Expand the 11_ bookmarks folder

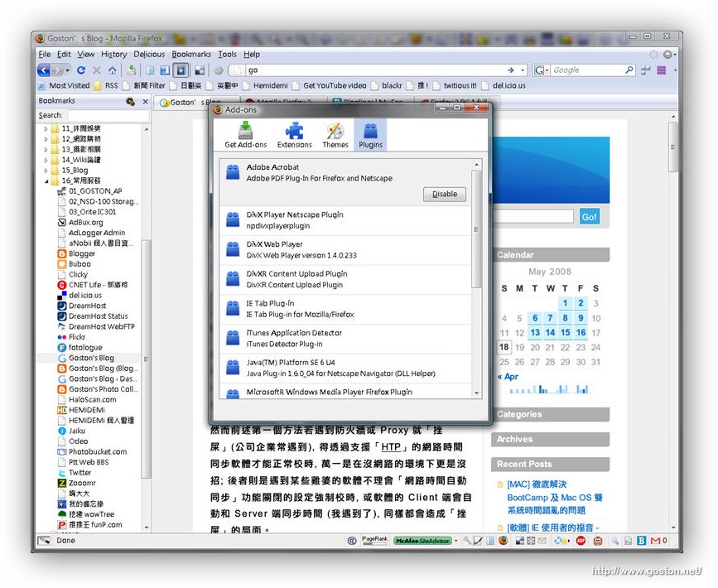coord(46,129)
